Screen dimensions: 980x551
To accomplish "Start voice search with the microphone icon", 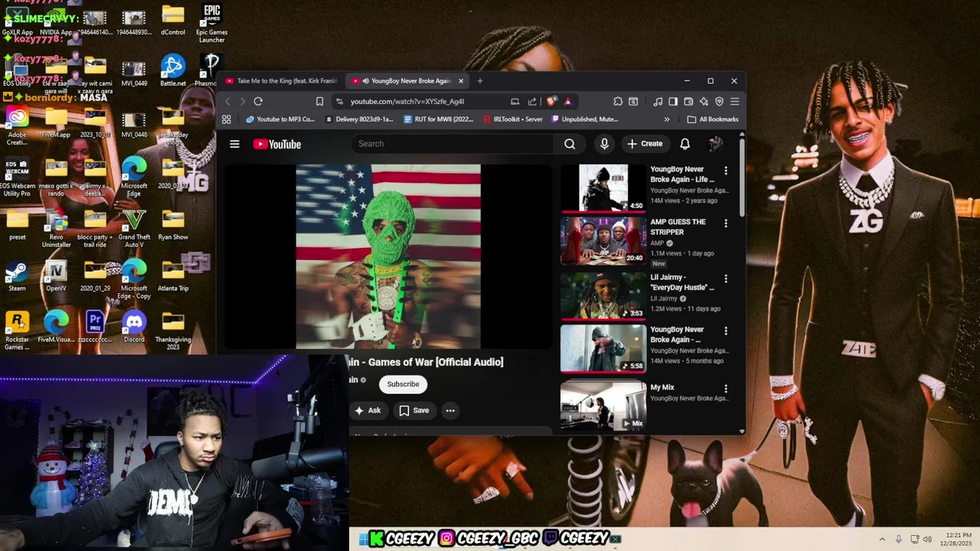I will 604,144.
